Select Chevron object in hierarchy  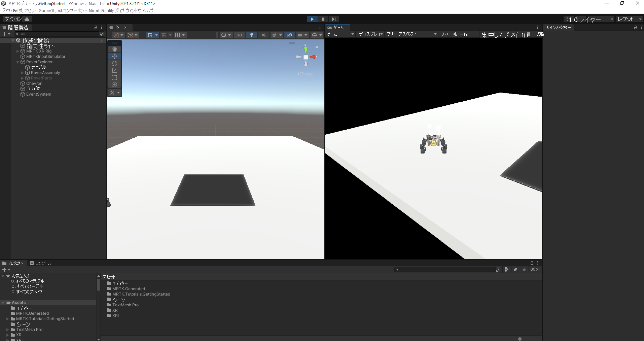34,83
